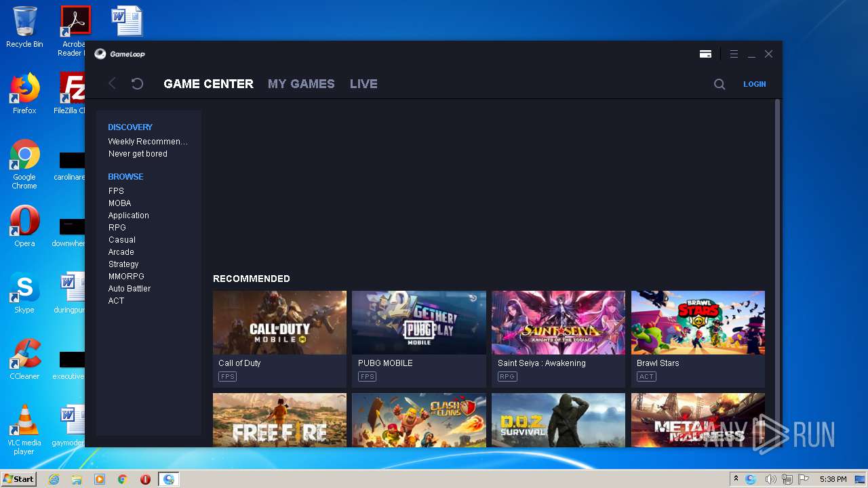Open the PUBG MOBILE thumbnail
Viewport: 868px width, 488px height.
click(419, 323)
